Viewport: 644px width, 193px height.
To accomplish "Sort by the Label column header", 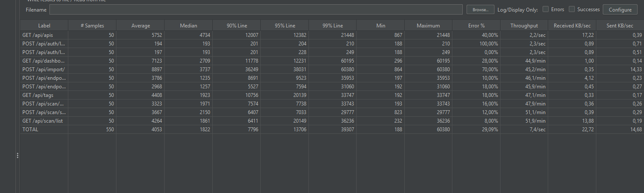I will tap(44, 26).
